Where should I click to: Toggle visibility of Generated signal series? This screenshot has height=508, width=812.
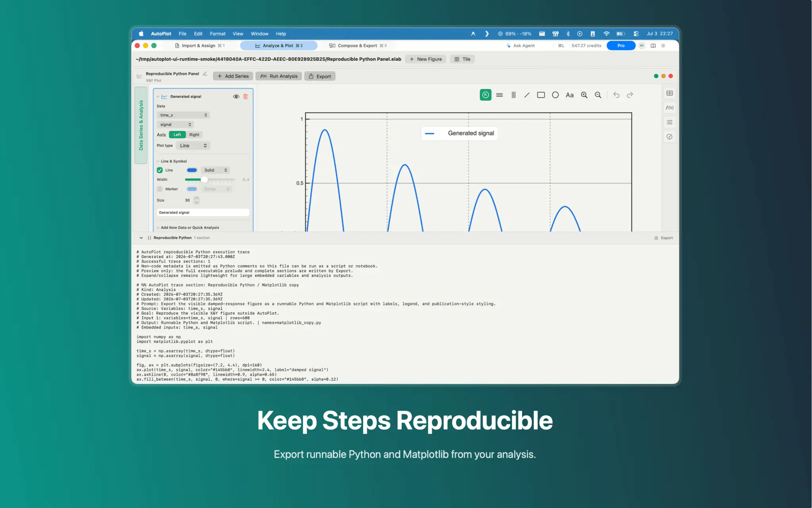[x=236, y=96]
